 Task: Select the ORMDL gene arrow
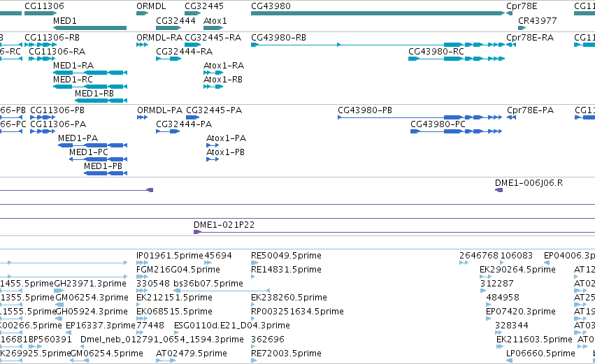[x=143, y=13]
